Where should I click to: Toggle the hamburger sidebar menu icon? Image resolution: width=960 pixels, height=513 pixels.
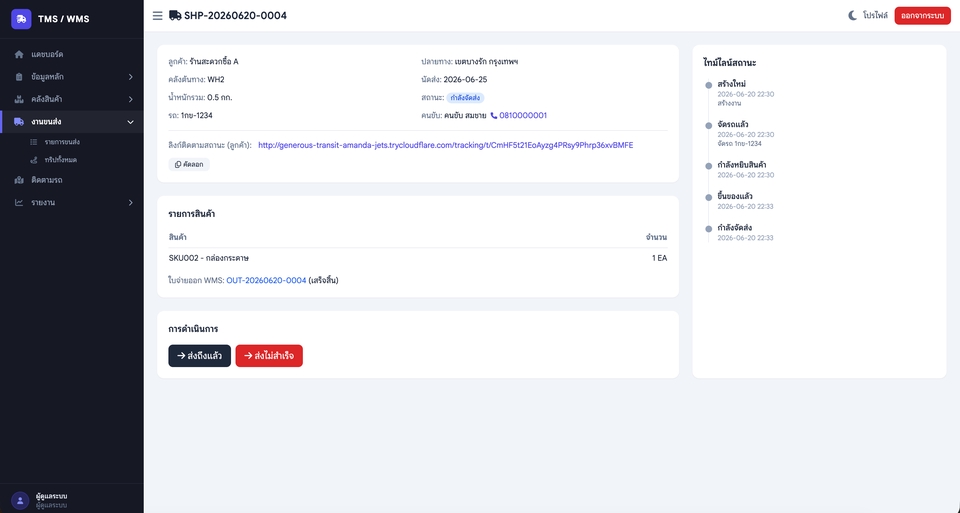157,15
